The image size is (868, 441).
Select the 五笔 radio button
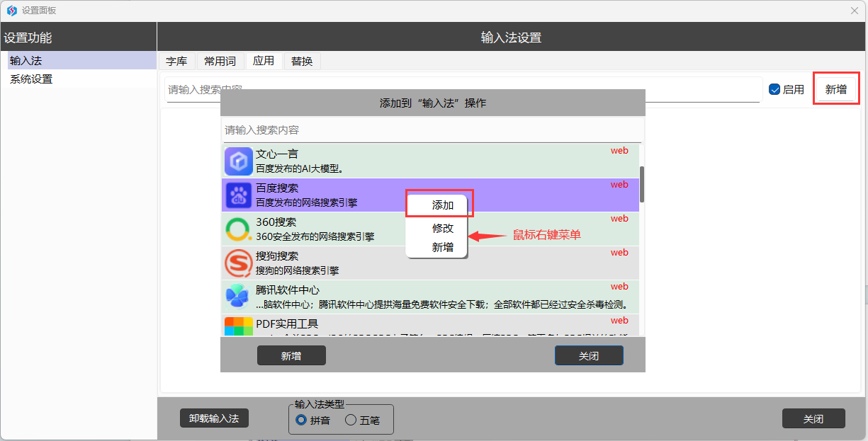[x=351, y=420]
